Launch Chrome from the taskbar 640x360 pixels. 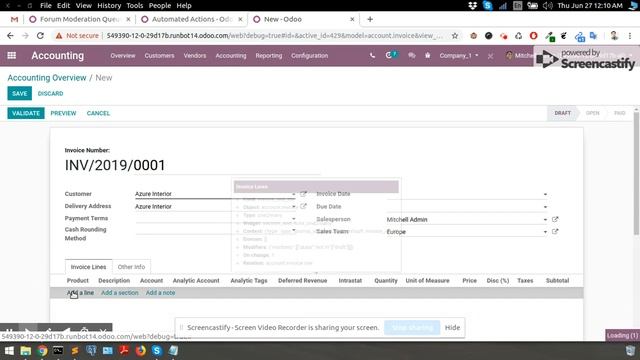42,351
